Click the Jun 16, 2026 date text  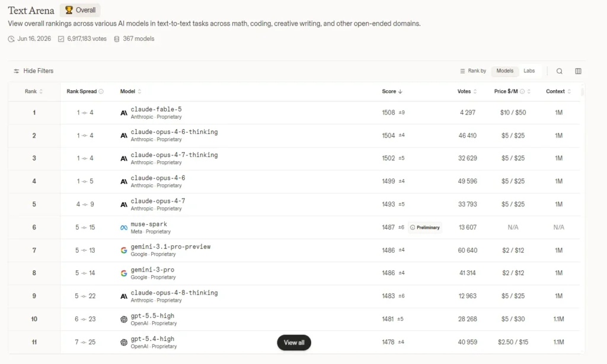click(x=34, y=39)
